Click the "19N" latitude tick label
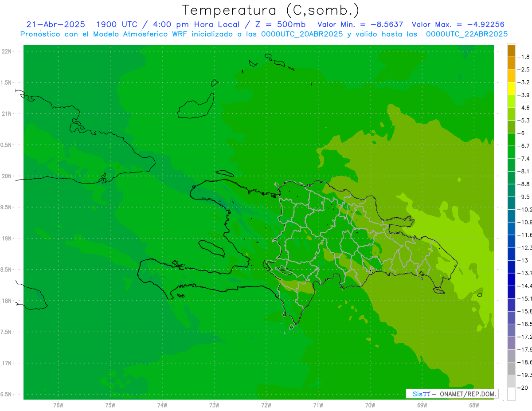Image resolution: width=532 pixels, height=411 pixels. (7, 239)
